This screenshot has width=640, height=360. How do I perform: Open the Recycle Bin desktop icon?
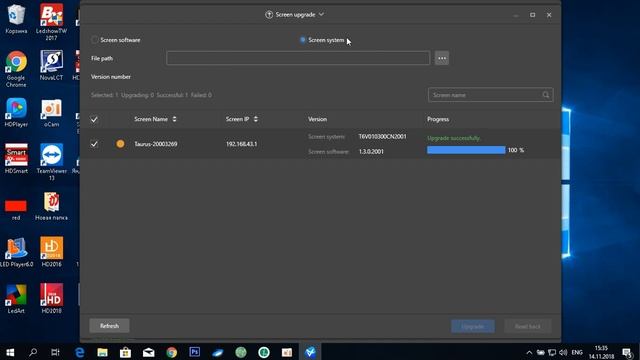(x=16, y=19)
